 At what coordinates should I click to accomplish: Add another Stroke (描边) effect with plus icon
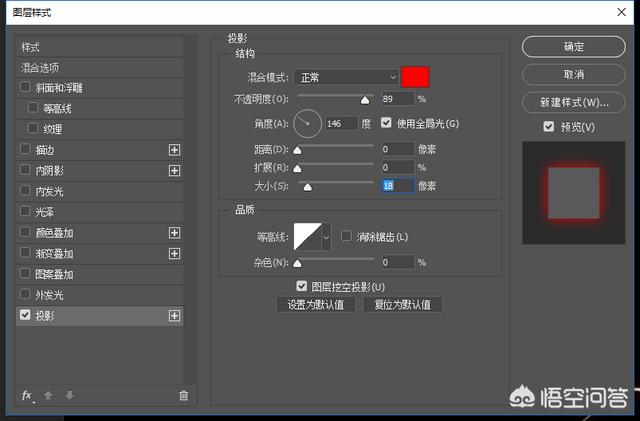[174, 150]
